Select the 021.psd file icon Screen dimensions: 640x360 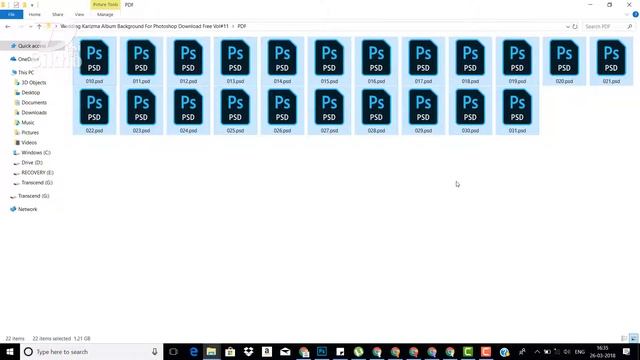(611, 58)
